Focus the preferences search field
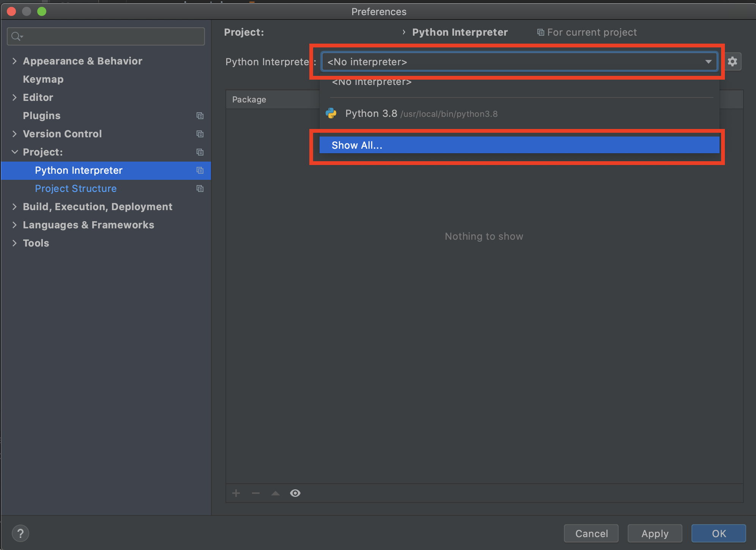The width and height of the screenshot is (756, 550). point(110,36)
